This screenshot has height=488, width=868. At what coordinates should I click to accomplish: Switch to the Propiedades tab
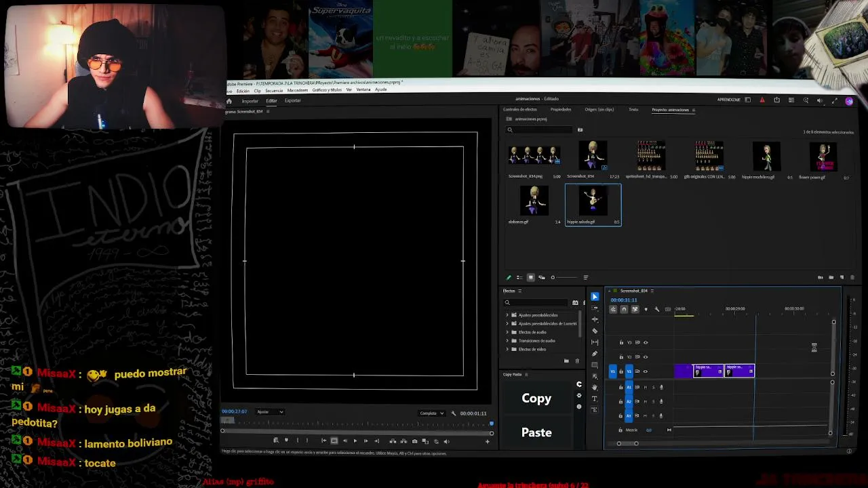561,110
